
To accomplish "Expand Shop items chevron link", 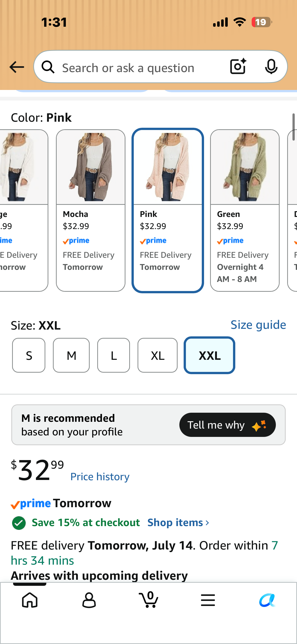I will pyautogui.click(x=178, y=523).
